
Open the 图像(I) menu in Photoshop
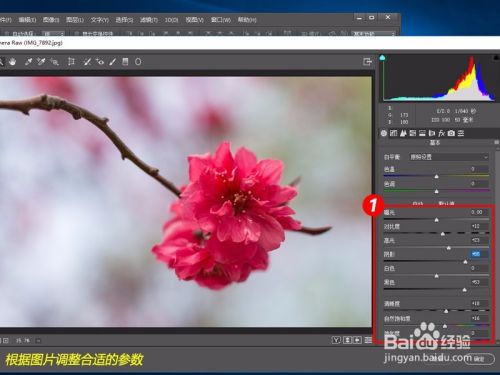(x=51, y=20)
